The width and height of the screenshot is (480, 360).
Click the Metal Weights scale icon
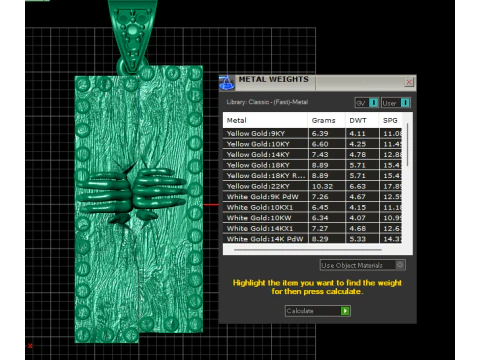[227, 83]
